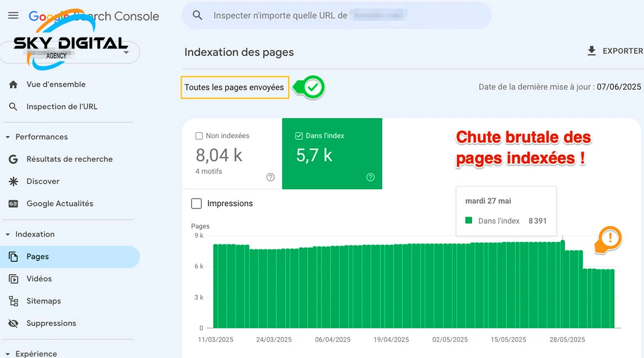Open the hamburger navigation menu
This screenshot has height=358, width=644.
tap(13, 15)
